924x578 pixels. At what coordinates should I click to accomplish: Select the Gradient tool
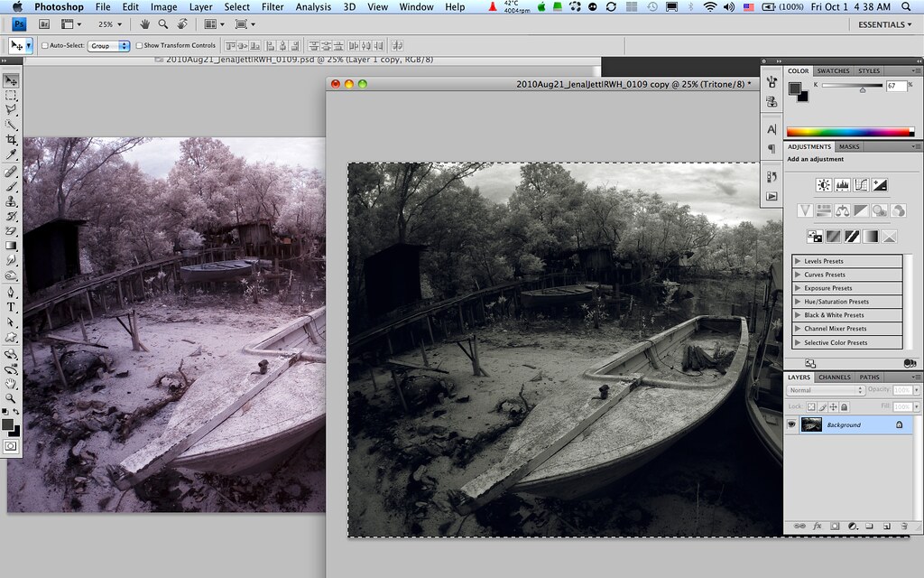coord(11,246)
